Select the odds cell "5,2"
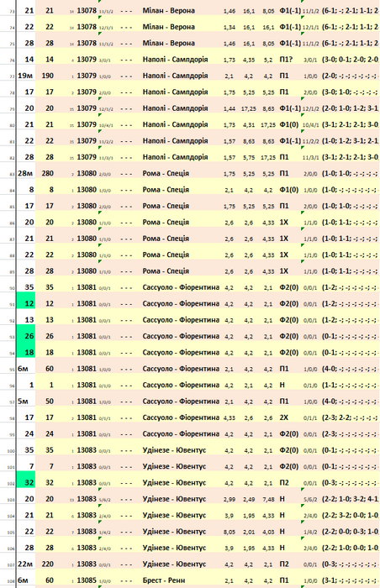The height and width of the screenshot is (588, 380). 268,60
